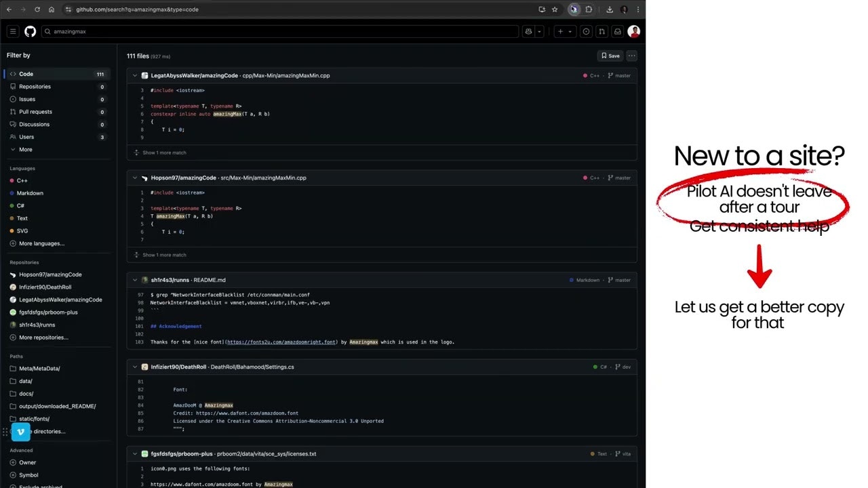This screenshot has width=868, height=488.
Task: Go to the GitHub homepage via Octocat logo
Action: tap(30, 31)
